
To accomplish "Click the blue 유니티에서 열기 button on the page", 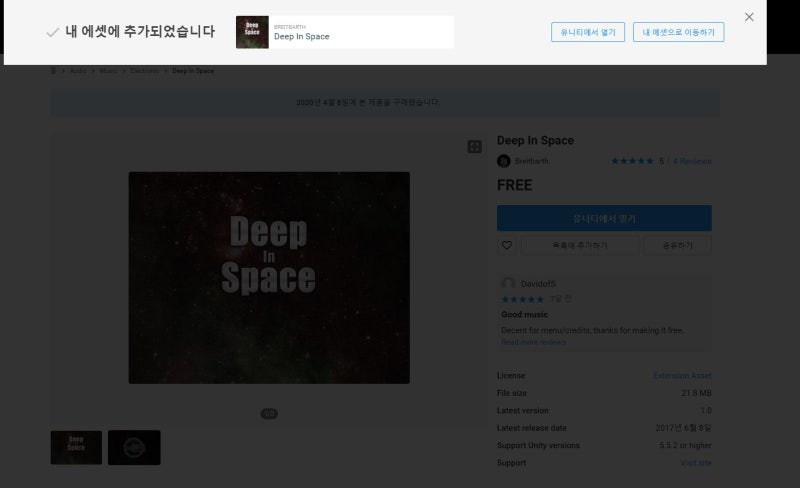I will click(604, 218).
